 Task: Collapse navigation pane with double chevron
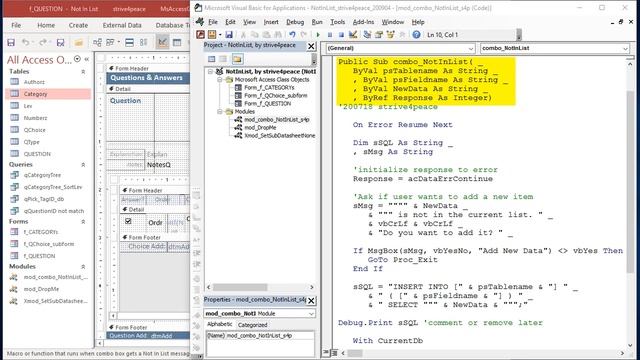(87, 59)
